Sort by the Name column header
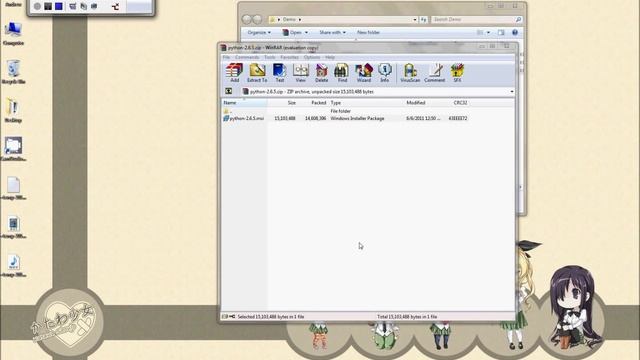Screen dimensions: 640x360 click(245, 103)
